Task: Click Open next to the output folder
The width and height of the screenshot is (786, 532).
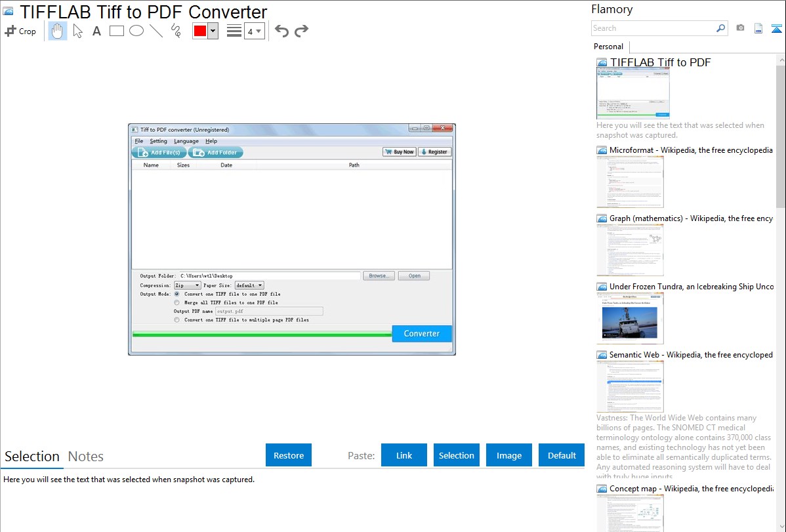Action: tap(414, 276)
